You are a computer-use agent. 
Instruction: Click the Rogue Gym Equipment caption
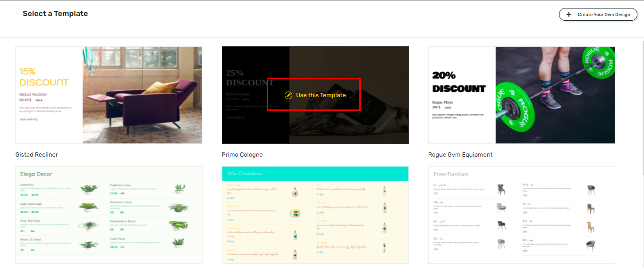(460, 155)
